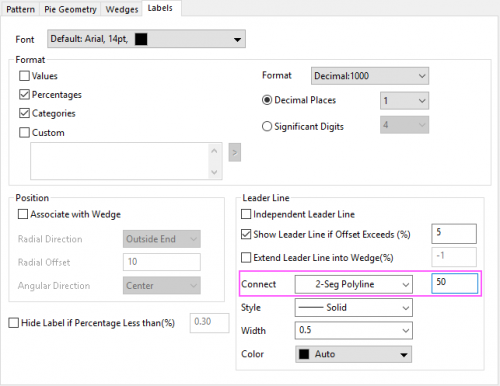
Task: Open the leader line Width dropdown
Action: pyautogui.click(x=354, y=330)
